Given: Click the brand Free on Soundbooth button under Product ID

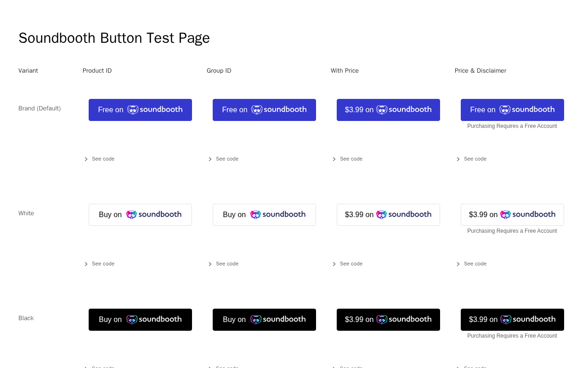Looking at the screenshot, I should tap(140, 110).
